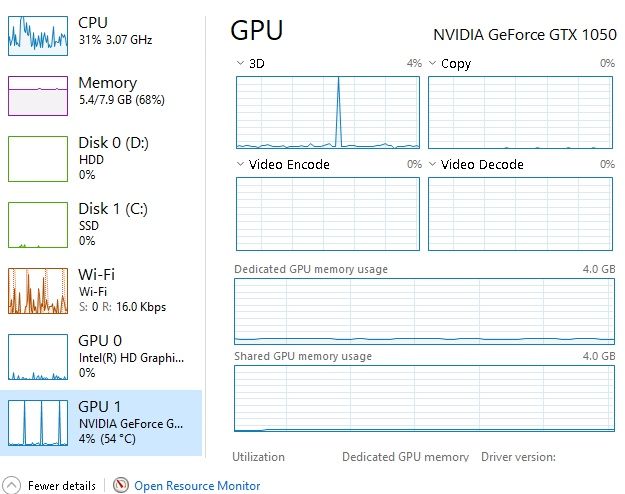Image resolution: width=625 pixels, height=494 pixels.
Task: Click the Resource Monitor gauge icon
Action: 121,486
